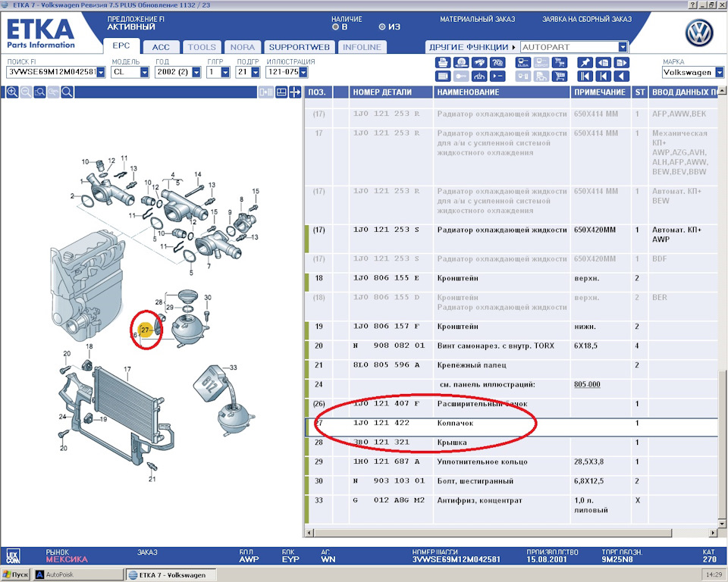The image size is (728, 582).
Task: Select the 'ИЗ' availability radio button
Action: (381, 27)
